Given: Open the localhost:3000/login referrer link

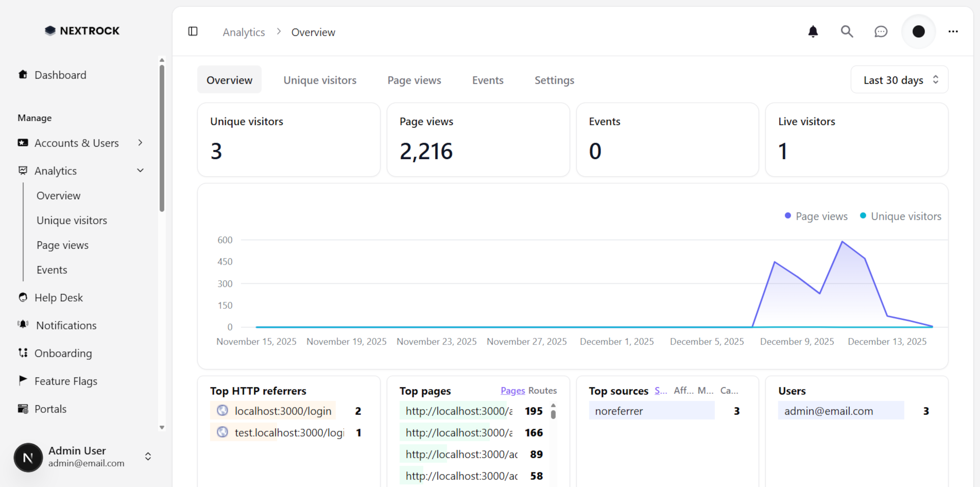Looking at the screenshot, I should tap(283, 410).
